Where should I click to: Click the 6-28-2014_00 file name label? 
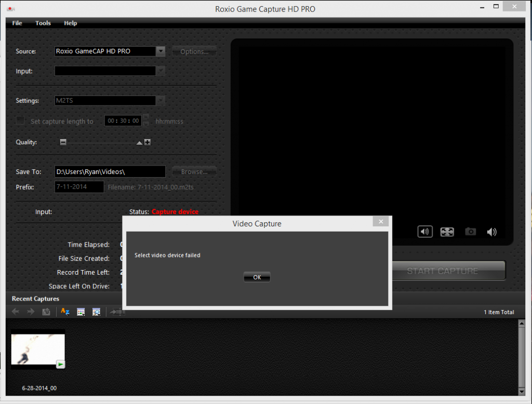(x=39, y=388)
